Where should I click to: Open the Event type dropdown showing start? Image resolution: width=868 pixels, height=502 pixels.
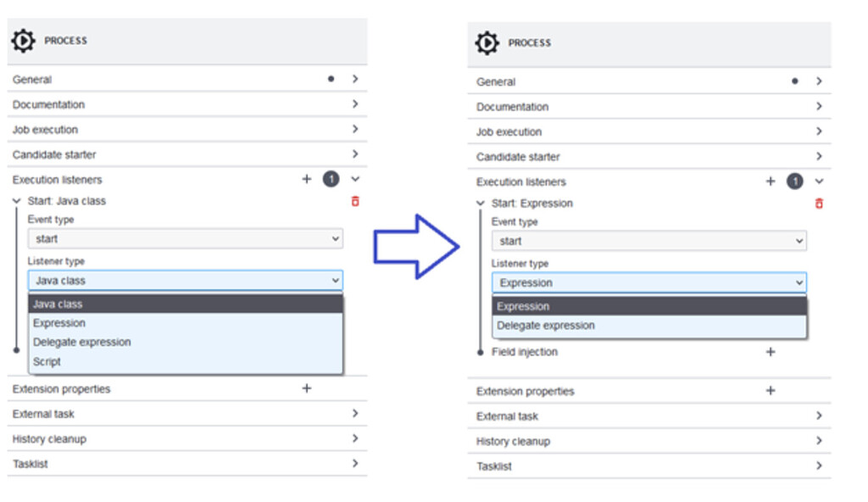[x=185, y=238]
